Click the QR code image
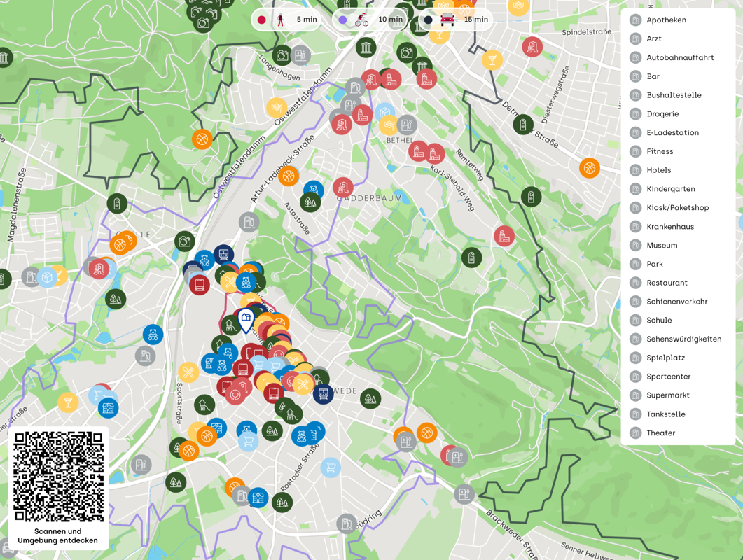This screenshot has width=743, height=560. (59, 477)
